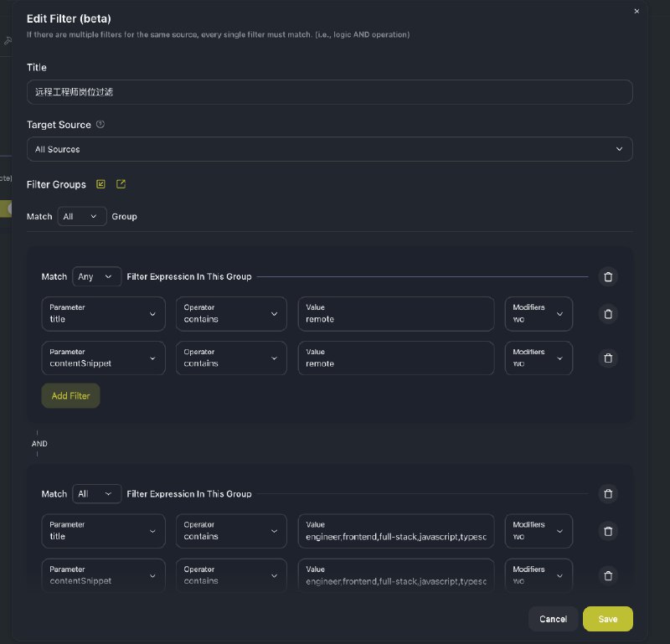Change the first group's Match Any dropdown
This screenshot has height=644, width=670.
tap(96, 277)
